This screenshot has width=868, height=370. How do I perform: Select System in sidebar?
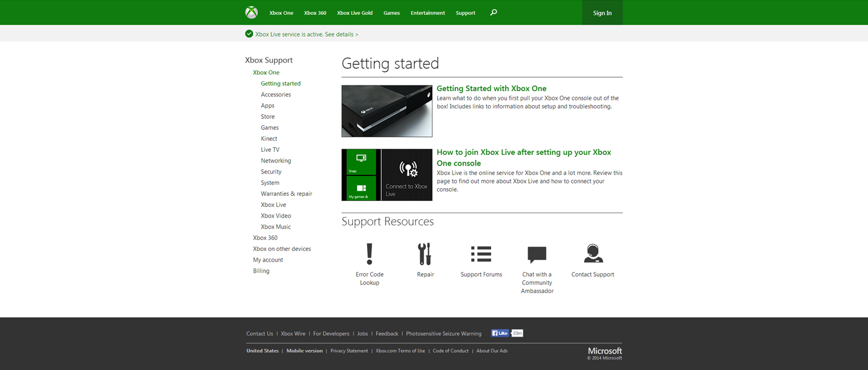(x=270, y=183)
